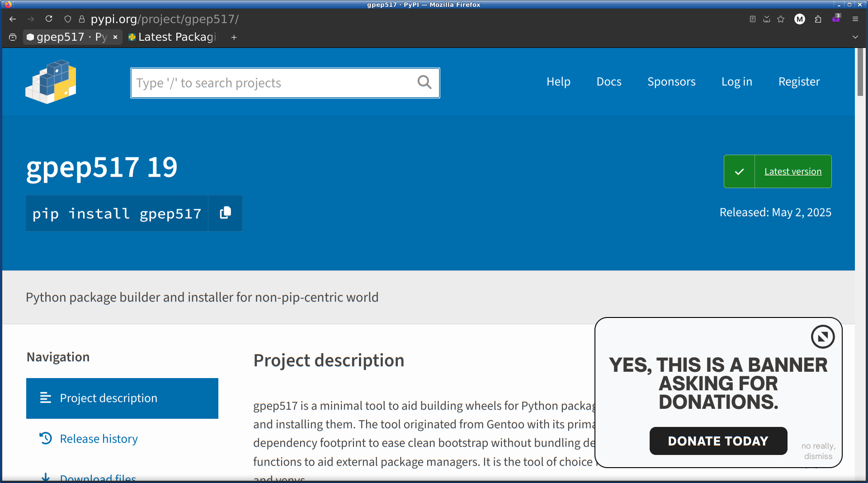
Task: Click the Project description heading
Action: 329,360
